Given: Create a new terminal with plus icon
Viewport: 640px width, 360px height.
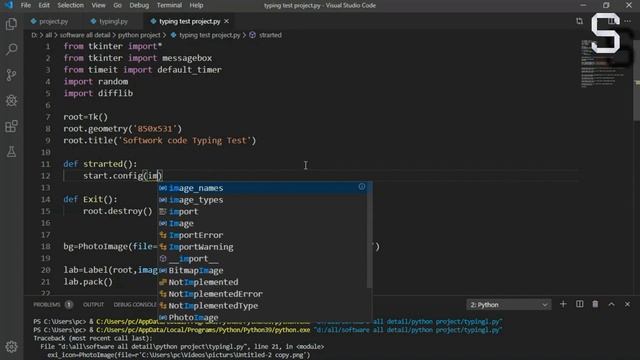Looking at the screenshot, I should pyautogui.click(x=563, y=304).
